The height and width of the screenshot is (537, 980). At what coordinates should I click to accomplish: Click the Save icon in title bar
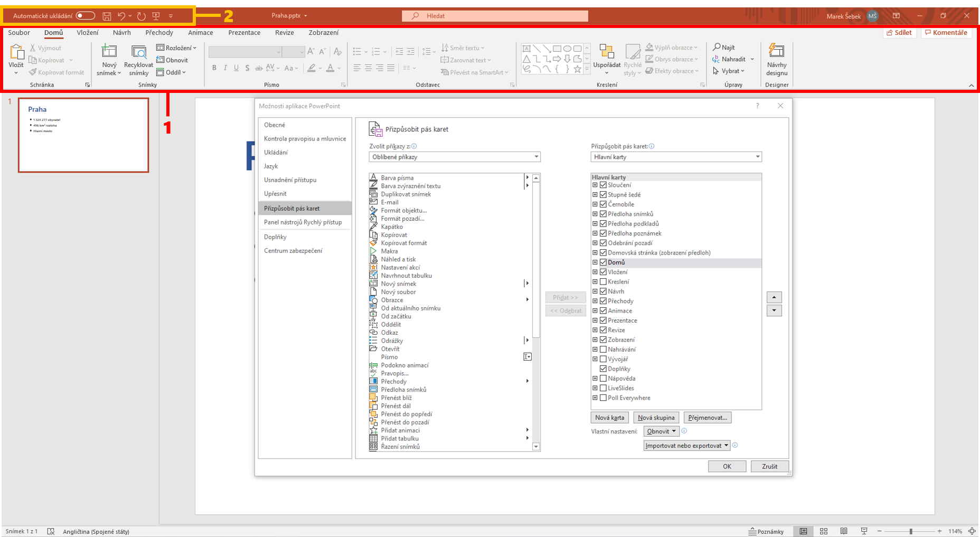[x=107, y=16]
